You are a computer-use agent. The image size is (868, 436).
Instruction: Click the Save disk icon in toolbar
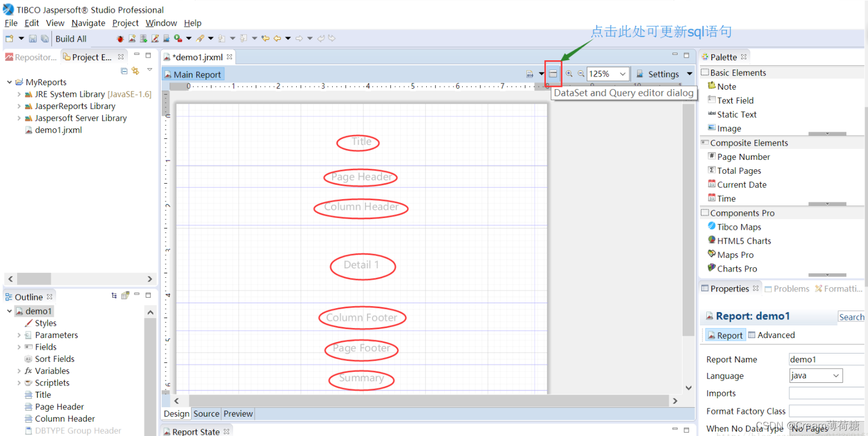pos(33,39)
